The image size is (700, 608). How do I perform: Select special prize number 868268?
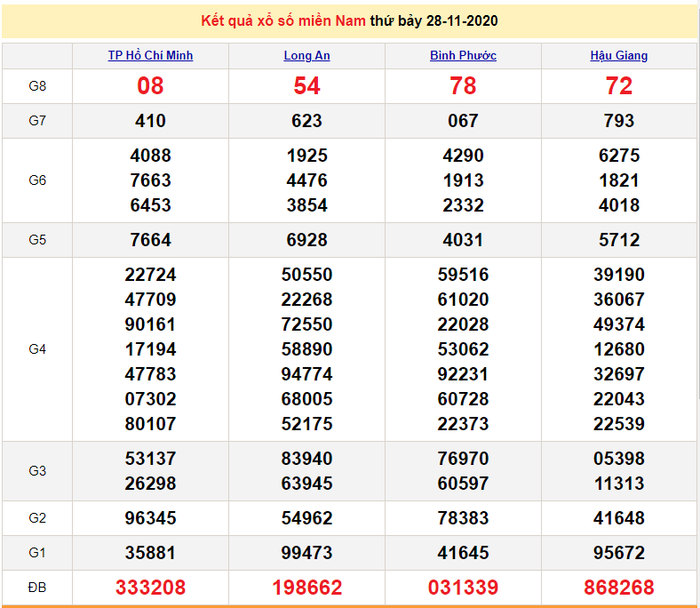(619, 588)
